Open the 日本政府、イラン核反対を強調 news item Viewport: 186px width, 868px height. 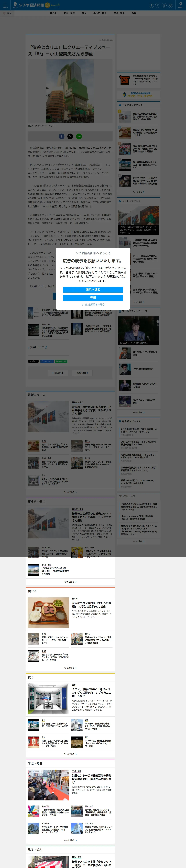(138, 353)
